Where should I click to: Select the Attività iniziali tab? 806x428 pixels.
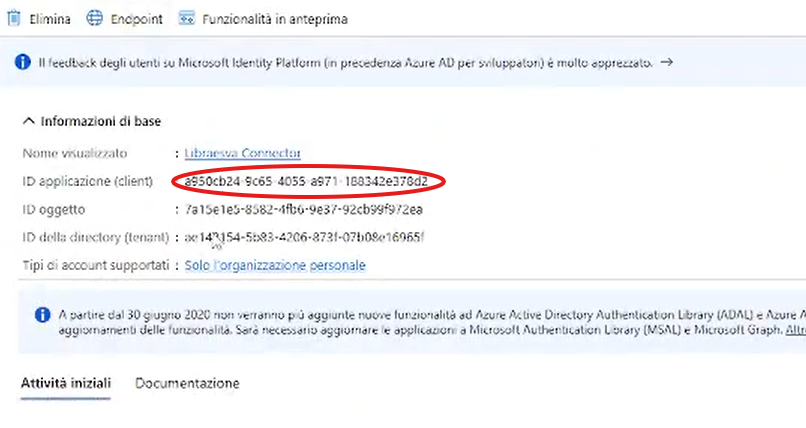tap(66, 383)
